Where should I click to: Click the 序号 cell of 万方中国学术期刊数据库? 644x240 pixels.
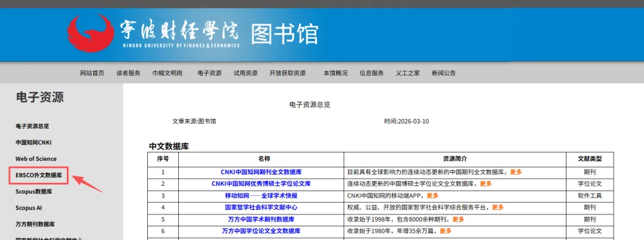tap(163, 219)
